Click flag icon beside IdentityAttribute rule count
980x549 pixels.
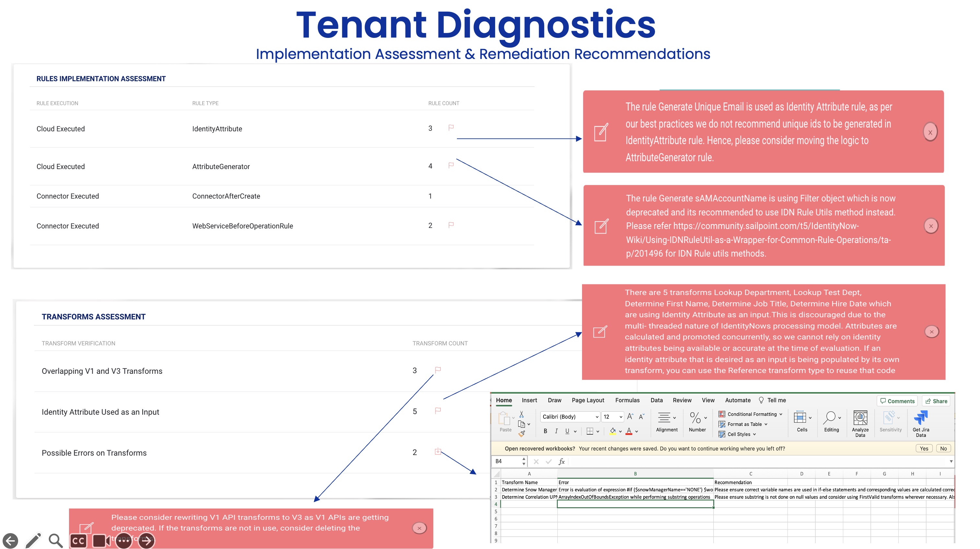click(451, 128)
